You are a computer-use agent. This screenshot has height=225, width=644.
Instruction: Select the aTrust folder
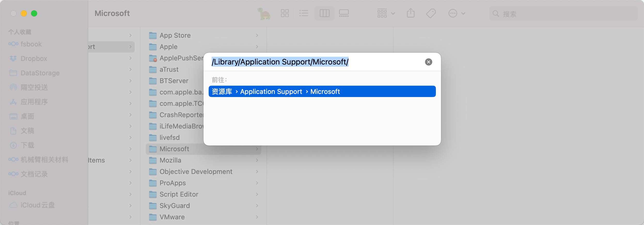[175, 69]
